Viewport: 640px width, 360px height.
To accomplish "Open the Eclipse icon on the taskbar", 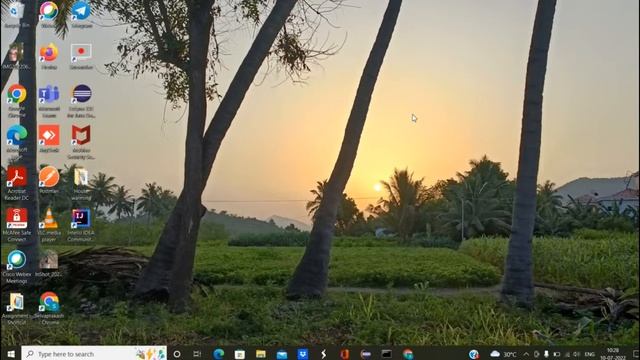I will click(366, 354).
